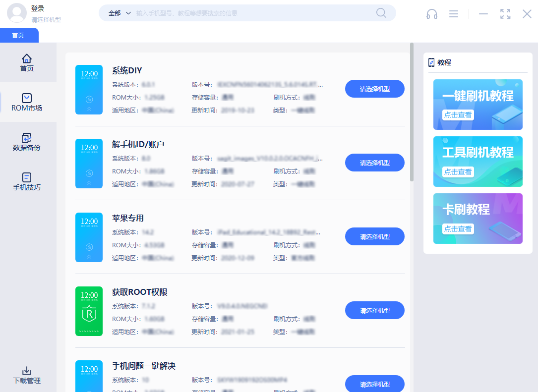Click 请选择机型 button for 系统DIY
Image resolution: width=538 pixels, height=392 pixels.
[x=374, y=89]
